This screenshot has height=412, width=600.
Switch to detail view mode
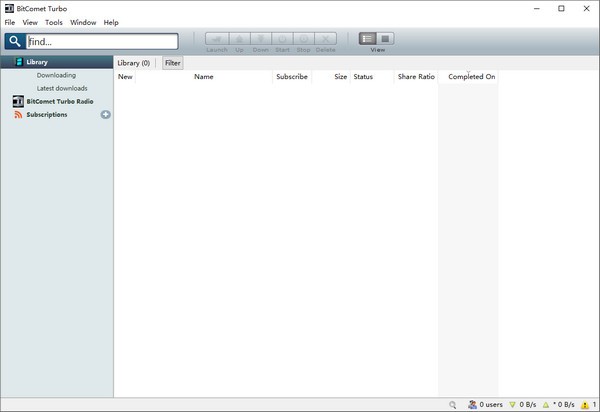click(x=386, y=38)
